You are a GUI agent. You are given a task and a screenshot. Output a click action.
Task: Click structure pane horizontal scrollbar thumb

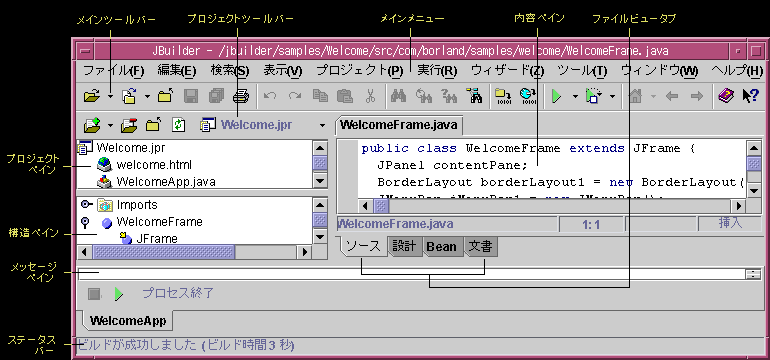(164, 252)
